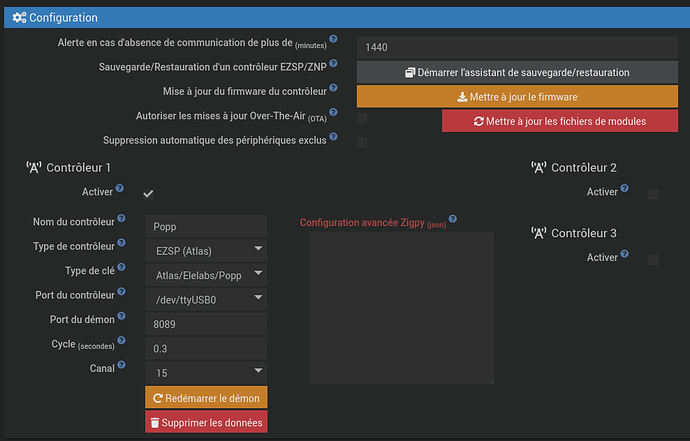Start the sauvegarde/restauration assistant
This screenshot has width=690, height=441.
pos(516,72)
